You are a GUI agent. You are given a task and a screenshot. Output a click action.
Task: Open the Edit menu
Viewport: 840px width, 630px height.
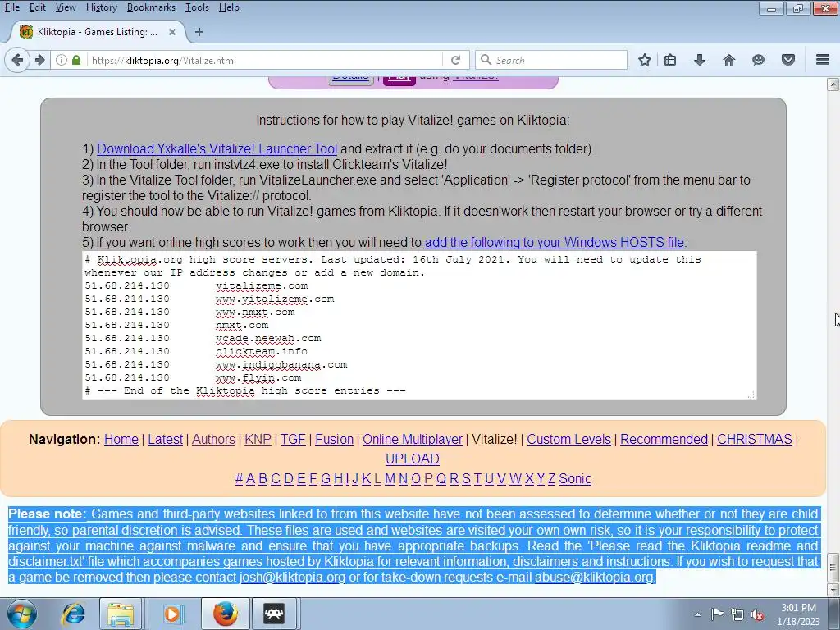(38, 7)
